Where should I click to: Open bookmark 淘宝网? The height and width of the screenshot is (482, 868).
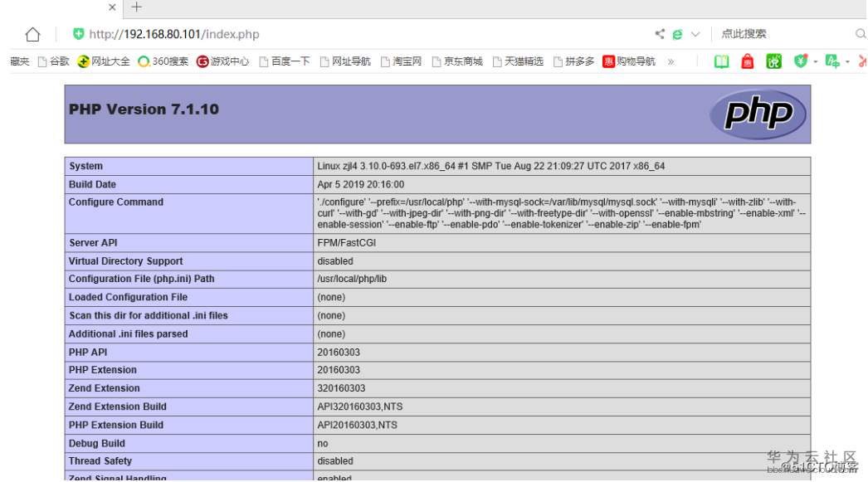click(x=402, y=61)
